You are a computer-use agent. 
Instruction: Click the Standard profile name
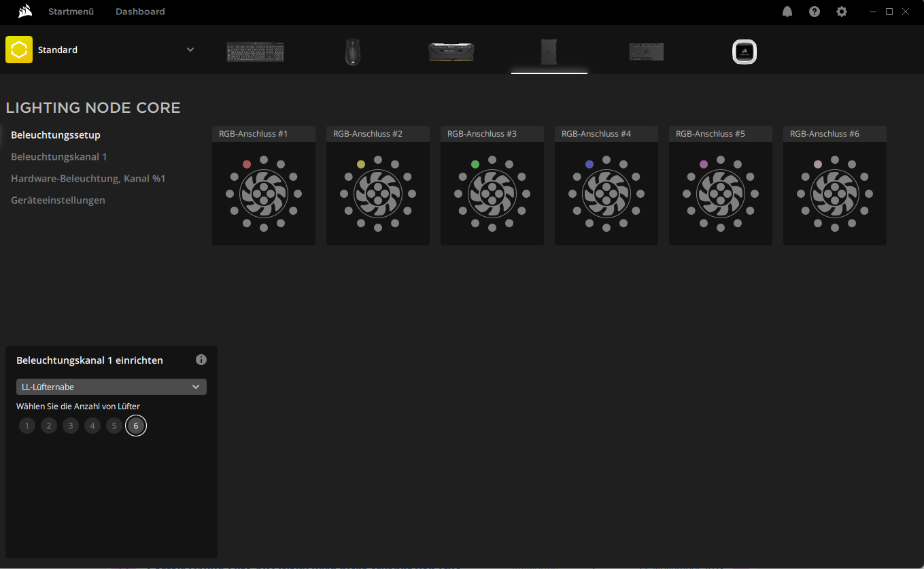pos(58,50)
